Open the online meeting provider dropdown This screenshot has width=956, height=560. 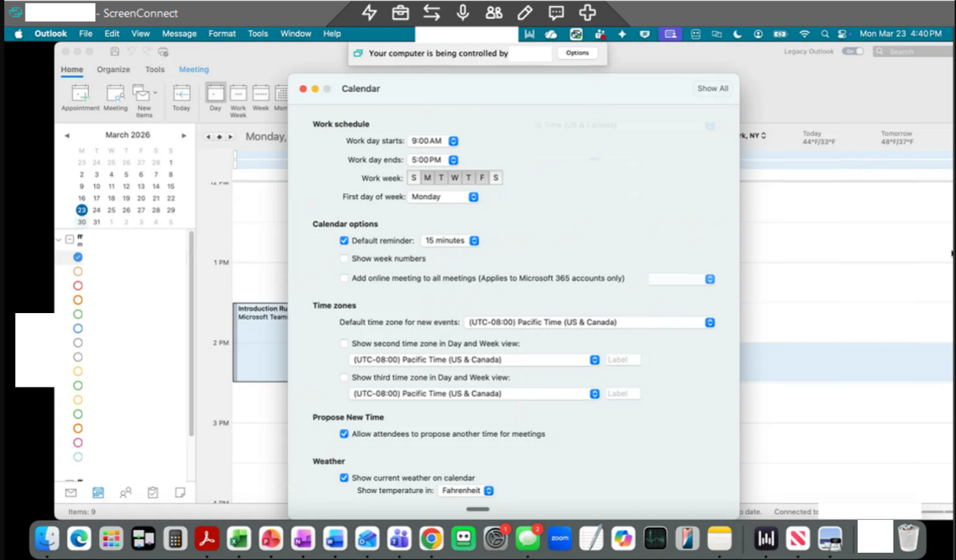click(x=682, y=279)
